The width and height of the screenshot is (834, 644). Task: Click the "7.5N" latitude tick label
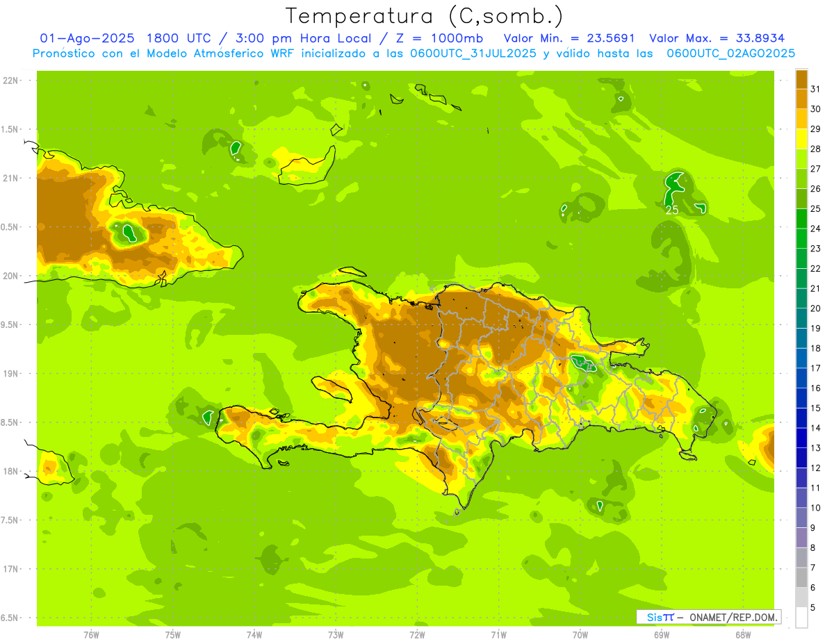point(10,520)
